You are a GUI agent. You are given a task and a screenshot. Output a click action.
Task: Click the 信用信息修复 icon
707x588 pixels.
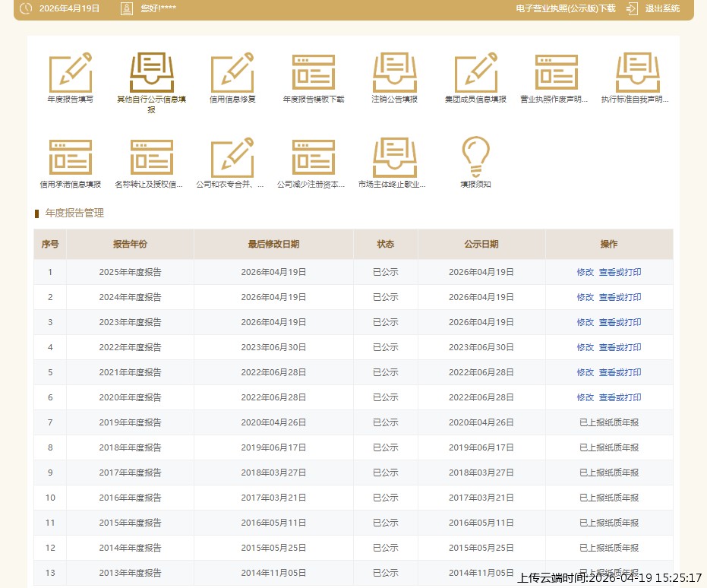pos(232,73)
